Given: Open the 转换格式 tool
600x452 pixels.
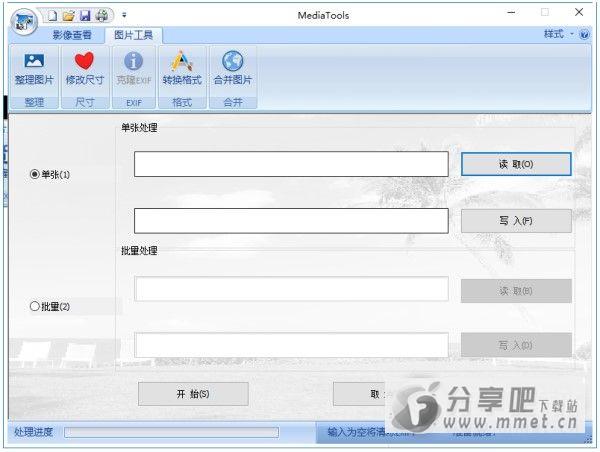Looking at the screenshot, I should [x=182, y=70].
